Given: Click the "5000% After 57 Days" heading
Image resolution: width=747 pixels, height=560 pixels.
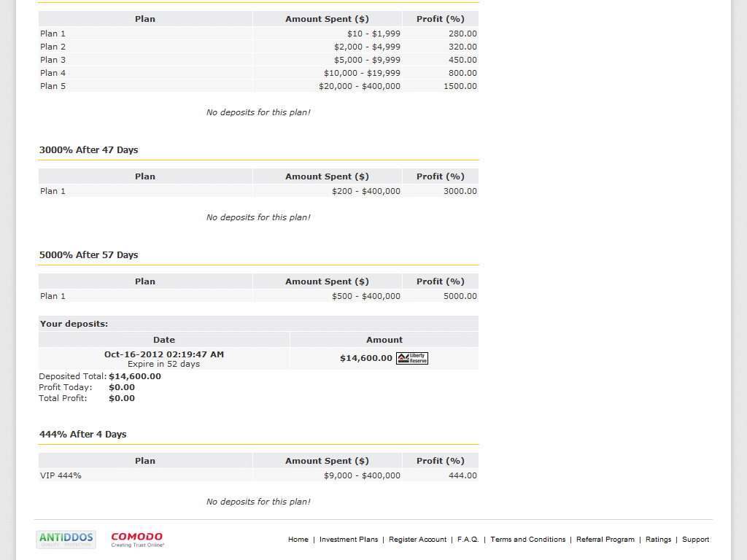Looking at the screenshot, I should pyautogui.click(x=88, y=255).
